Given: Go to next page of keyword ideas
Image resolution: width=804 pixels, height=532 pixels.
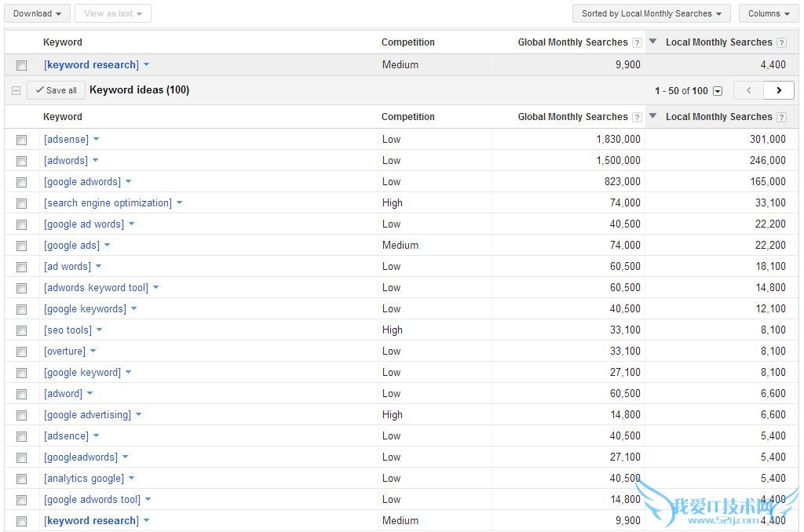Looking at the screenshot, I should click(778, 90).
